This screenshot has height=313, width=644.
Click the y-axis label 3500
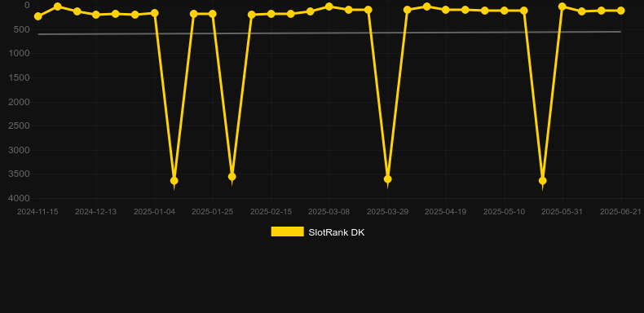tap(20, 174)
